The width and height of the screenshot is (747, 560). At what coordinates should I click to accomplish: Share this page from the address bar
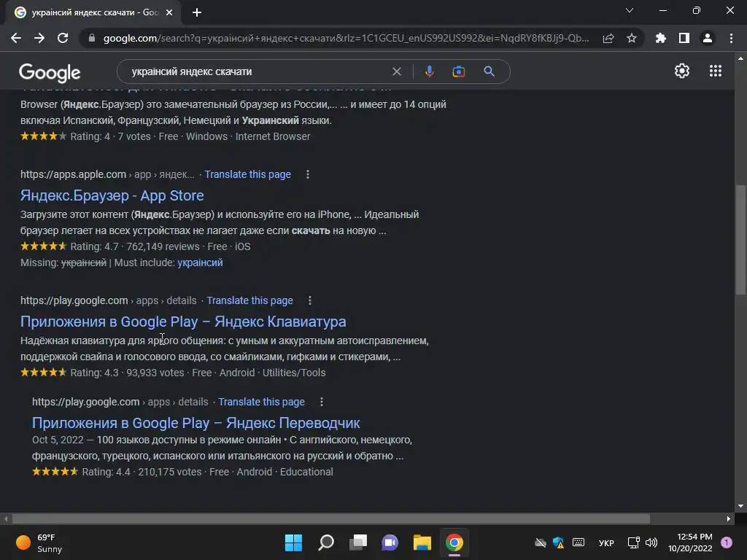pyautogui.click(x=608, y=38)
